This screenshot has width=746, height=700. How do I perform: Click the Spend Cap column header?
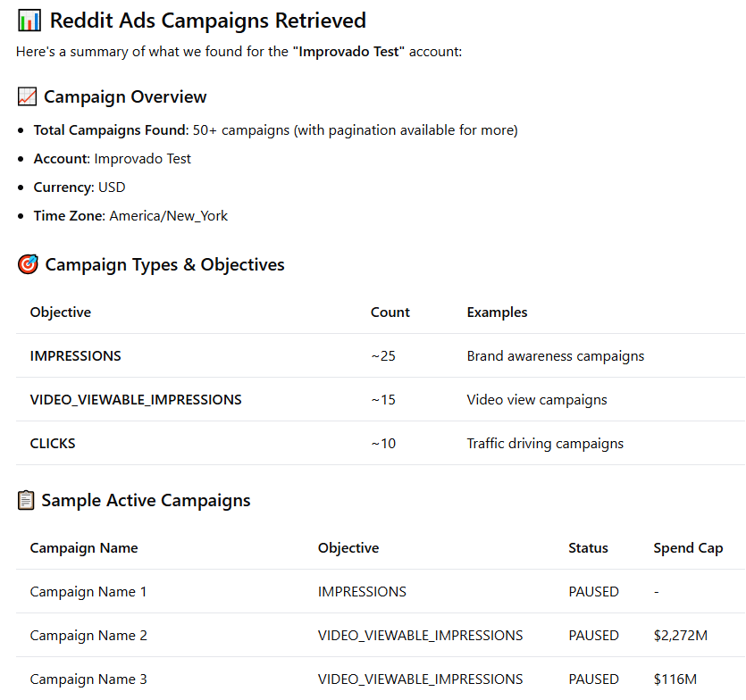point(688,548)
